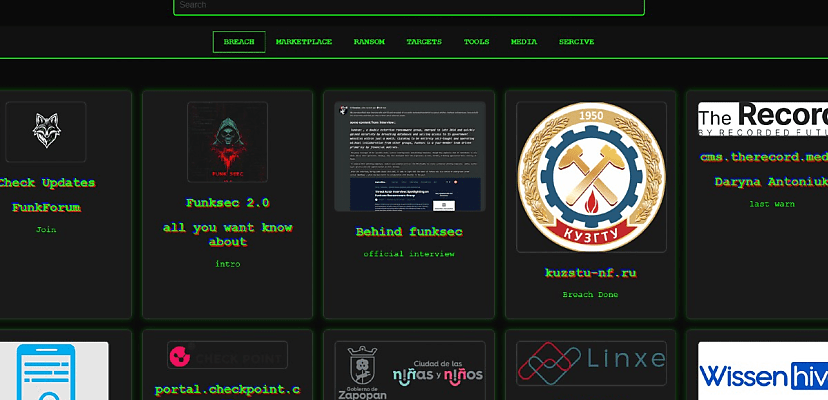Viewport: 828px width, 400px height.
Task: Click Ciudad de las niñas y niños logo
Action: 438,371
